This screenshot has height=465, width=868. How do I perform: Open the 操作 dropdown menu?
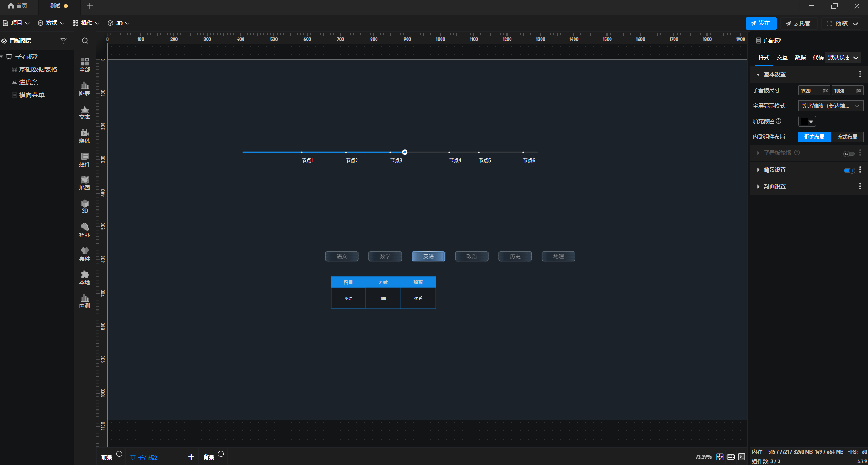(x=86, y=23)
